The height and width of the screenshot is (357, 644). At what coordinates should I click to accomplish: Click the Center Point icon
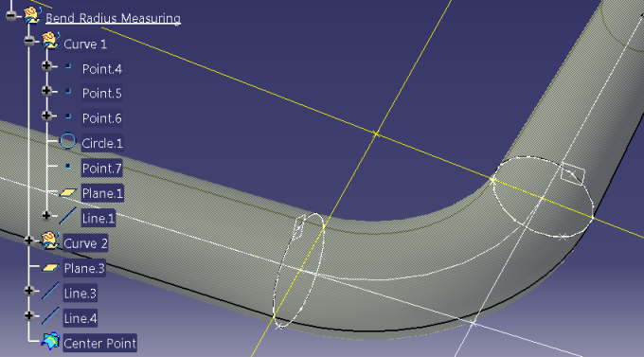coord(50,342)
